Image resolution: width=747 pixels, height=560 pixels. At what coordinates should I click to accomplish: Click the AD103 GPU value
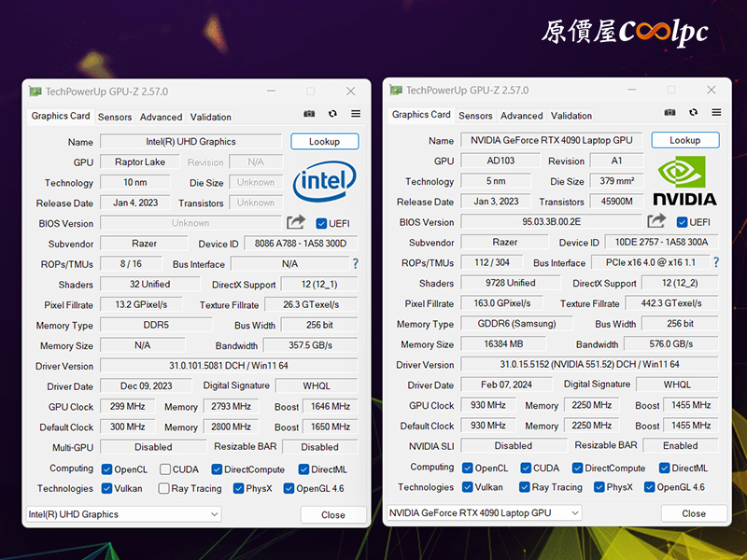tap(500, 161)
